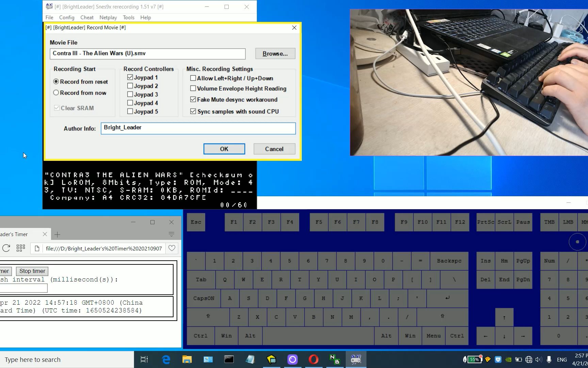Click the page info file icon in address bar

click(37, 248)
